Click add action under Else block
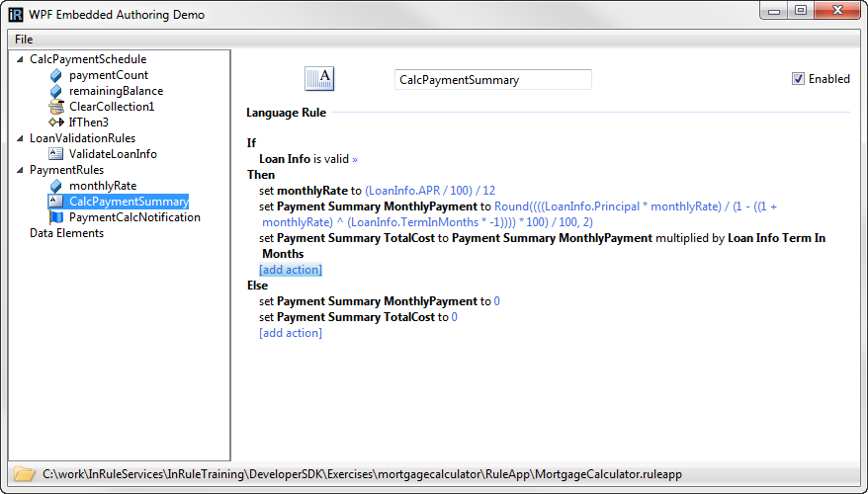Screen dimensions: 868x494 [290, 333]
